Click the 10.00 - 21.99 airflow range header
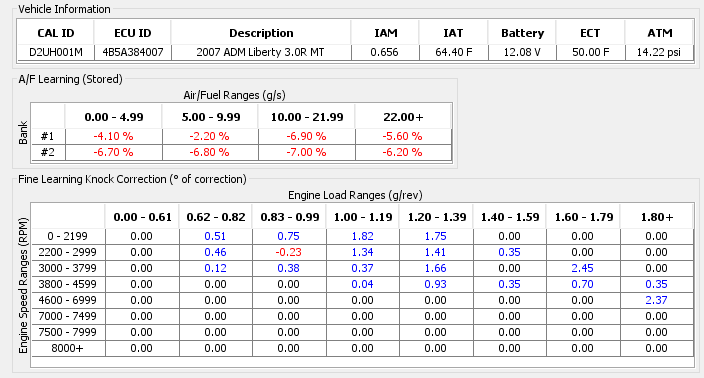Screen dimensions: 704x378 coord(307,117)
